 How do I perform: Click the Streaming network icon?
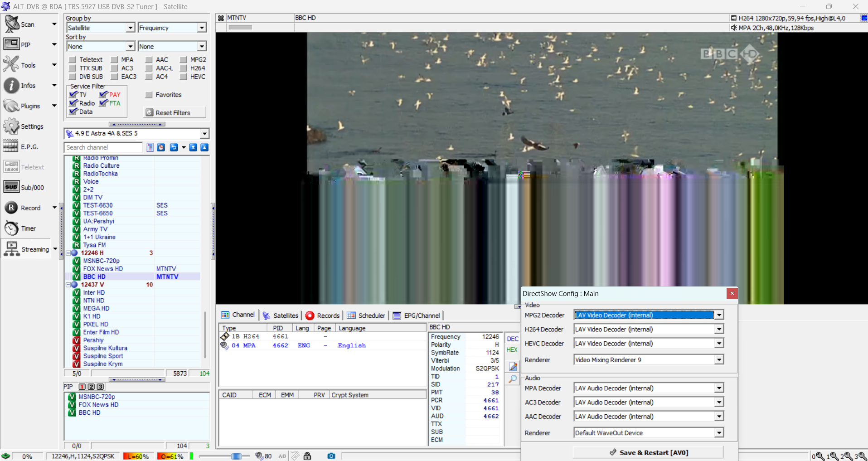11,249
